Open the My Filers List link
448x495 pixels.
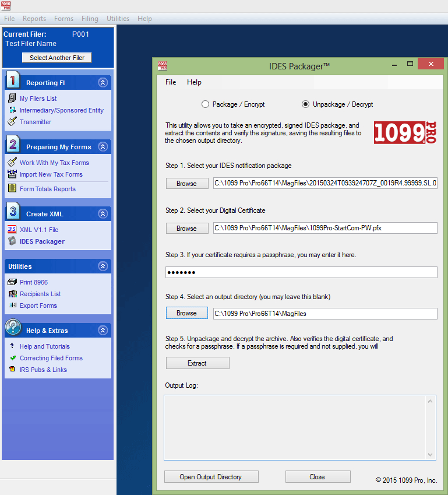click(38, 99)
